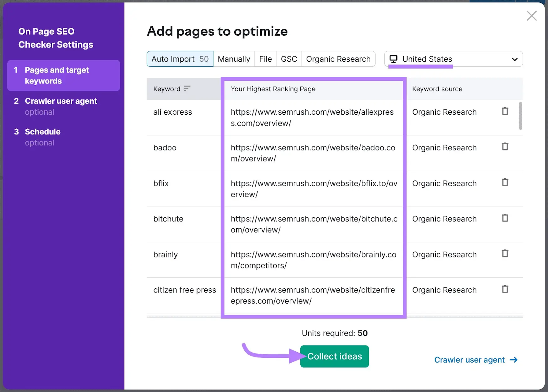Open the United States country dropdown
548x392 pixels.
click(x=515, y=59)
